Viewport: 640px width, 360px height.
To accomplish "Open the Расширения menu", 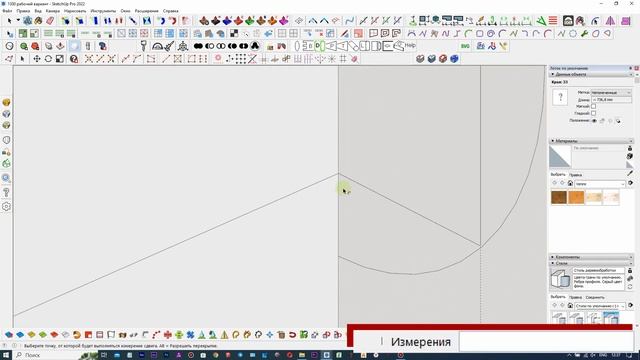I will pos(147,11).
